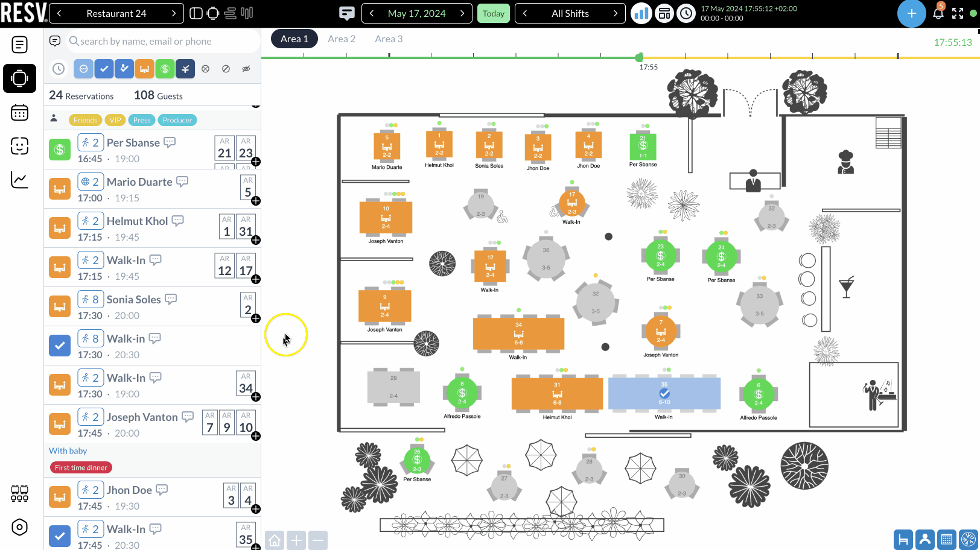Open the Area 3 tab

[x=389, y=38]
